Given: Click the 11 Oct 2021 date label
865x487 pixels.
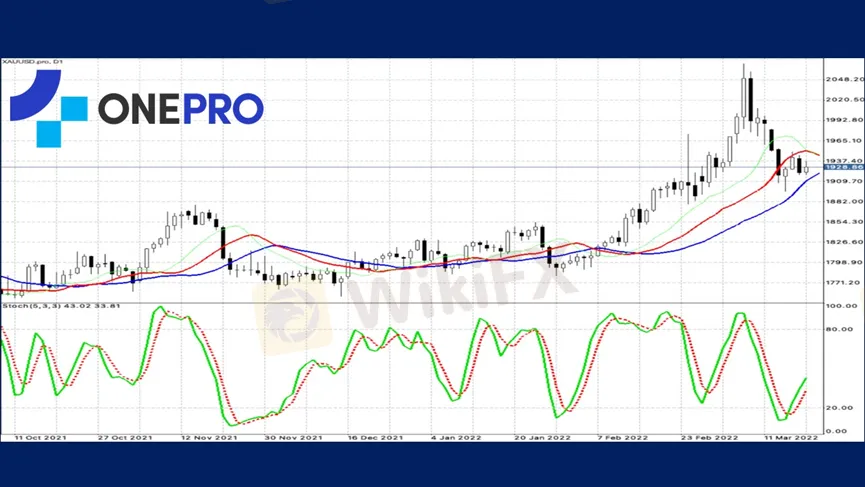Looking at the screenshot, I should [x=40, y=437].
